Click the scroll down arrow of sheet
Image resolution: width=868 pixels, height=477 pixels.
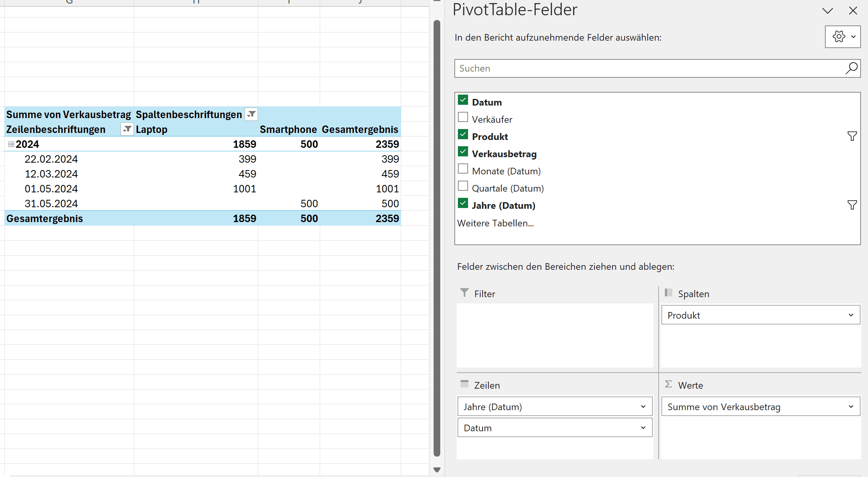click(x=437, y=470)
